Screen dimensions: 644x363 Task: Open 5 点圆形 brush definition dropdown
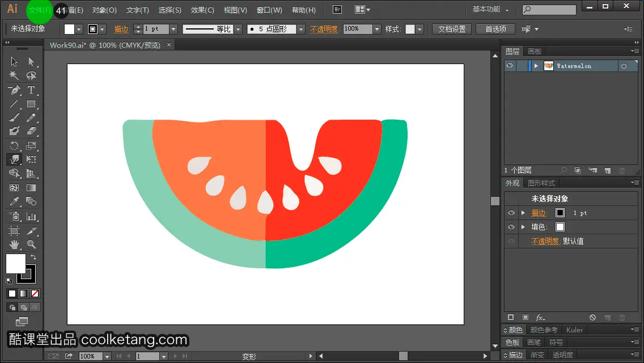[301, 29]
